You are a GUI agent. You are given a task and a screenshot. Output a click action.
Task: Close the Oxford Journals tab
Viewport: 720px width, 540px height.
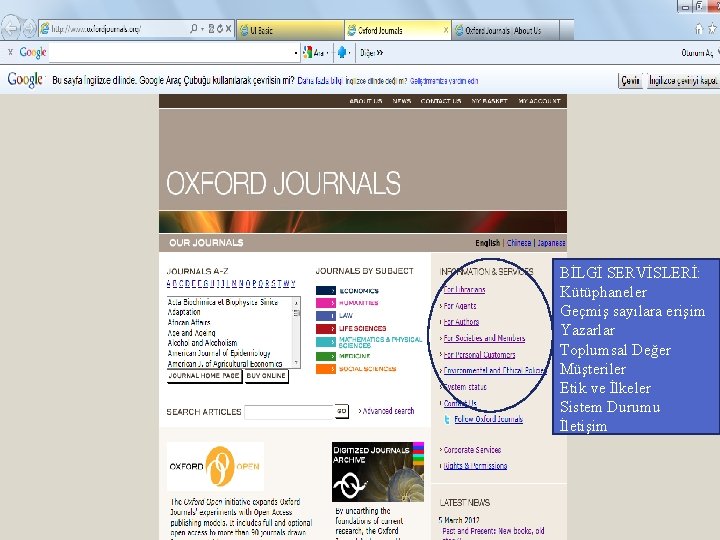point(445,30)
